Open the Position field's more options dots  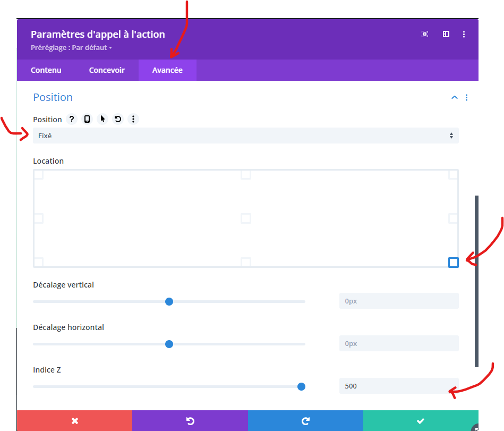pyautogui.click(x=133, y=119)
